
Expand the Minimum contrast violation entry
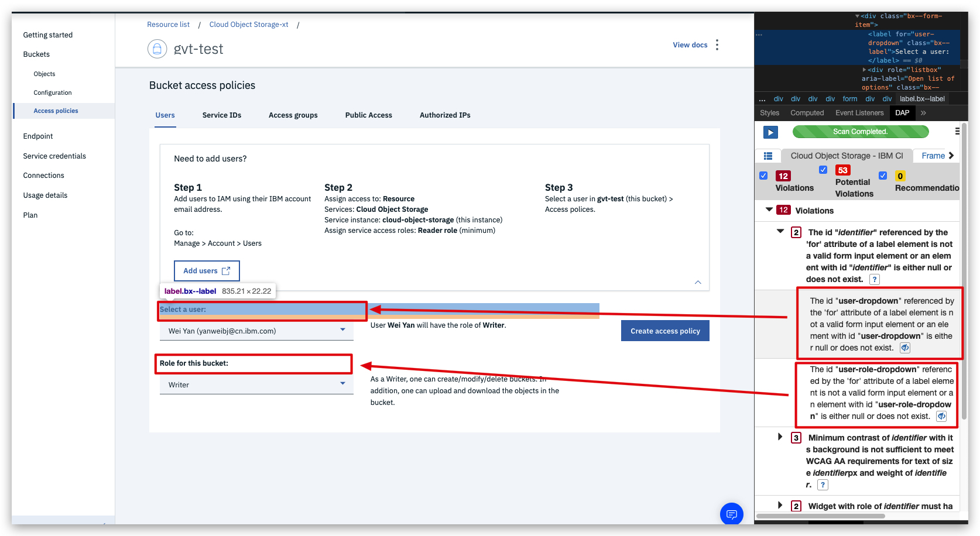coord(779,437)
